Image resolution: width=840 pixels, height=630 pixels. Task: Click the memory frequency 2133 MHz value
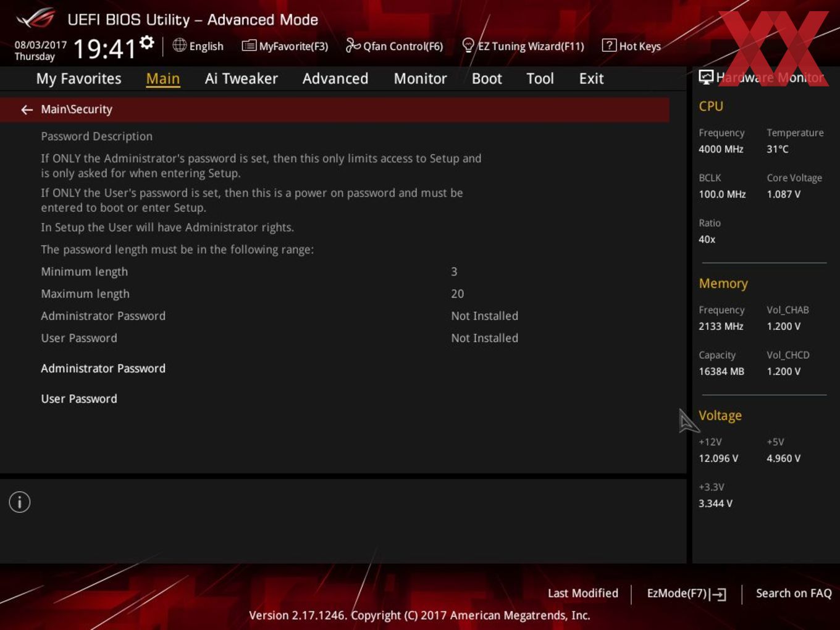coord(721,327)
